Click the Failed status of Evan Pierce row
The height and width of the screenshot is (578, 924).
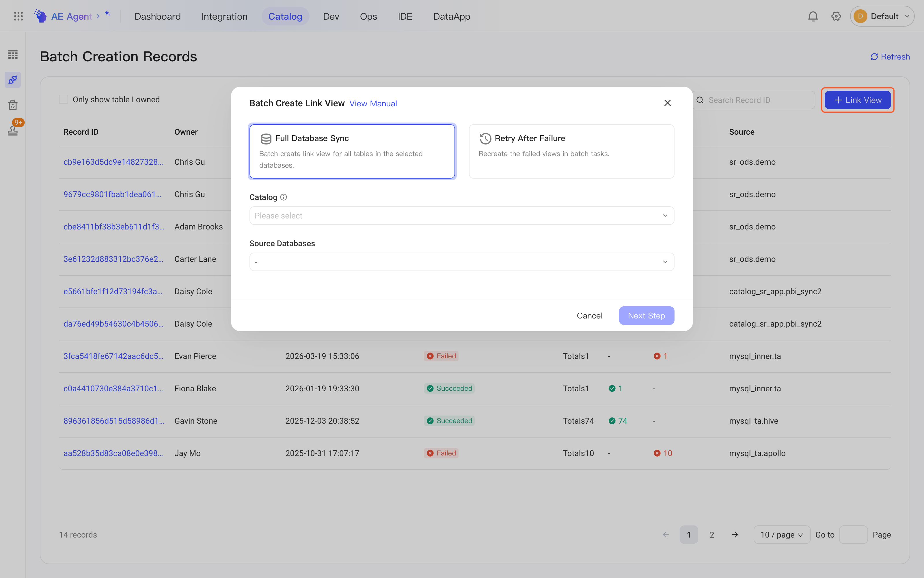pos(441,356)
